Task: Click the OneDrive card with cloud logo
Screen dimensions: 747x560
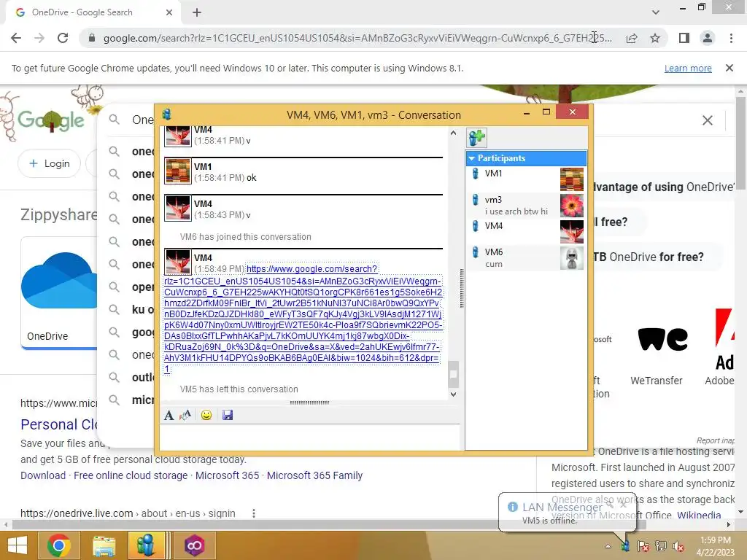Action: 60,293
